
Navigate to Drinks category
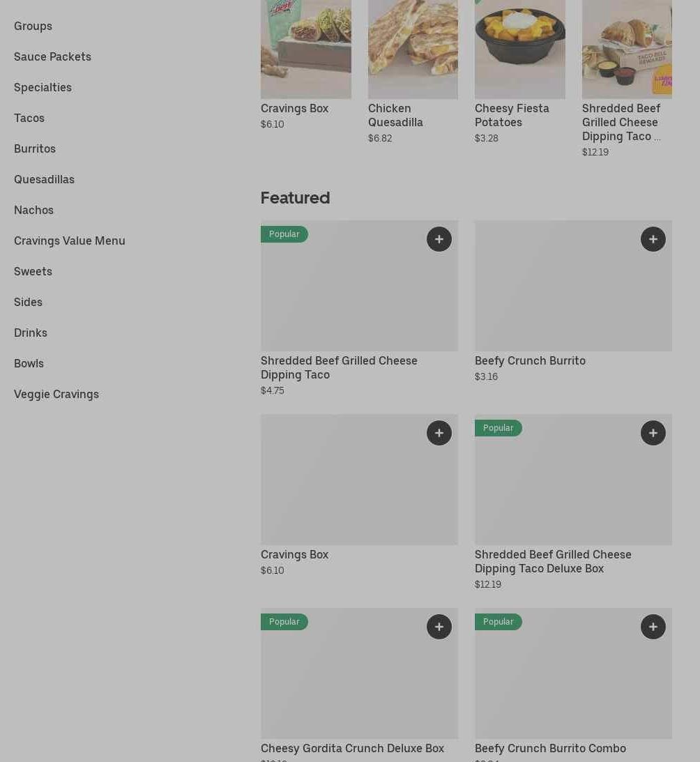tap(31, 333)
